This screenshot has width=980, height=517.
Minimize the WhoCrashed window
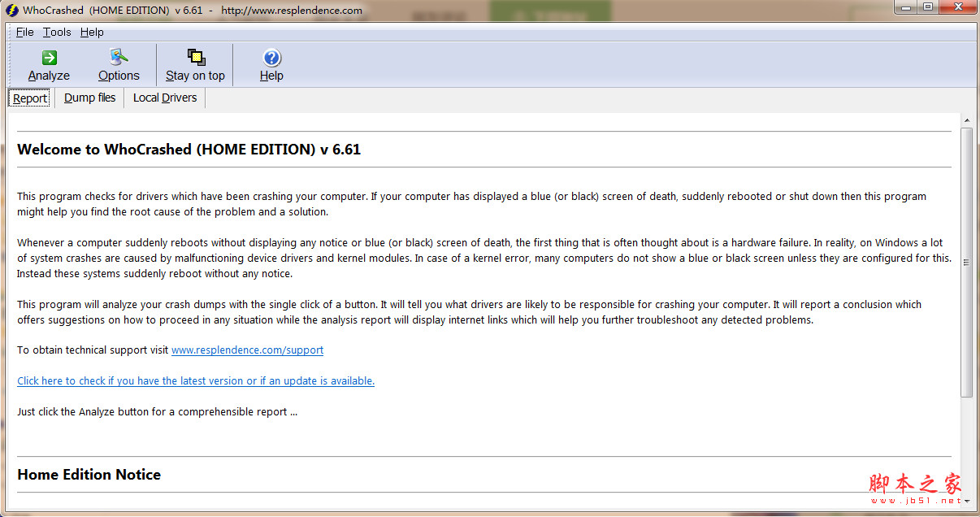pyautogui.click(x=905, y=7)
